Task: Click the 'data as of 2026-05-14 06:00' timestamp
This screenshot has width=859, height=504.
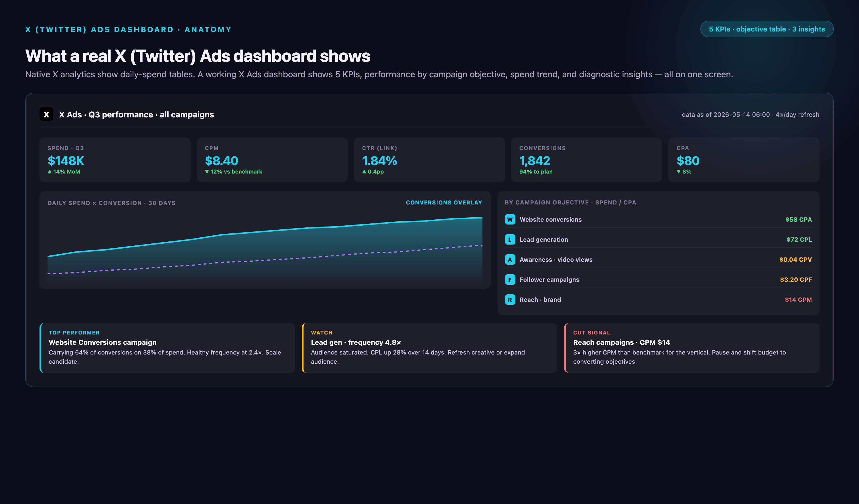Action: tap(726, 115)
